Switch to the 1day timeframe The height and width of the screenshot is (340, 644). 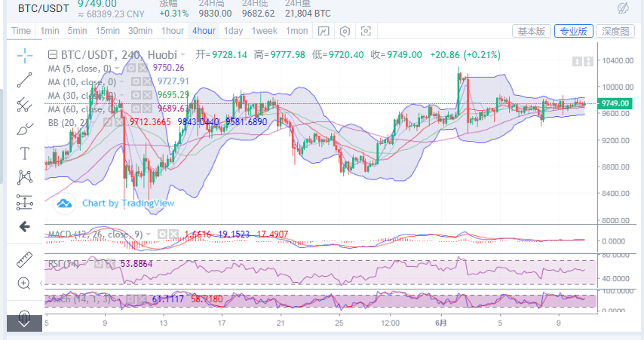click(x=233, y=31)
